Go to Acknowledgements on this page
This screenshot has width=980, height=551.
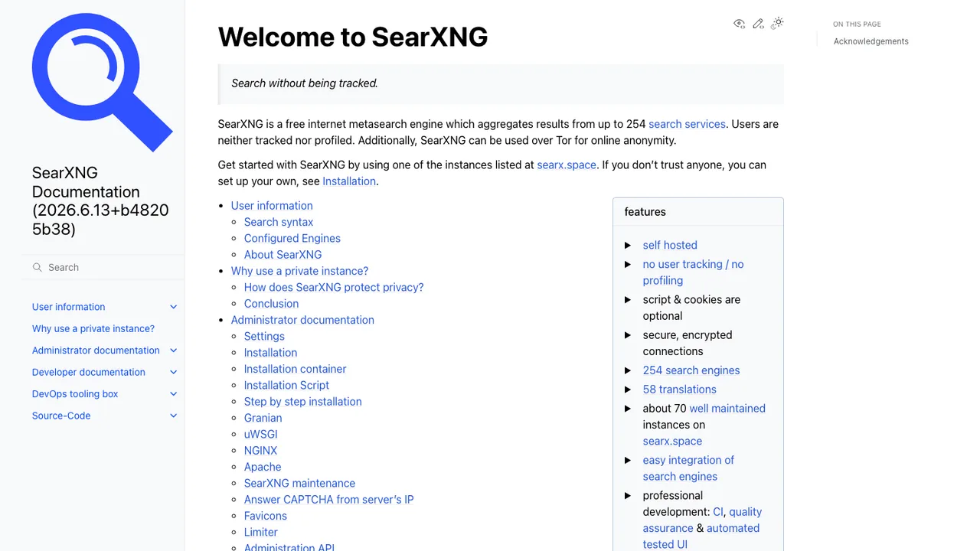[871, 41]
